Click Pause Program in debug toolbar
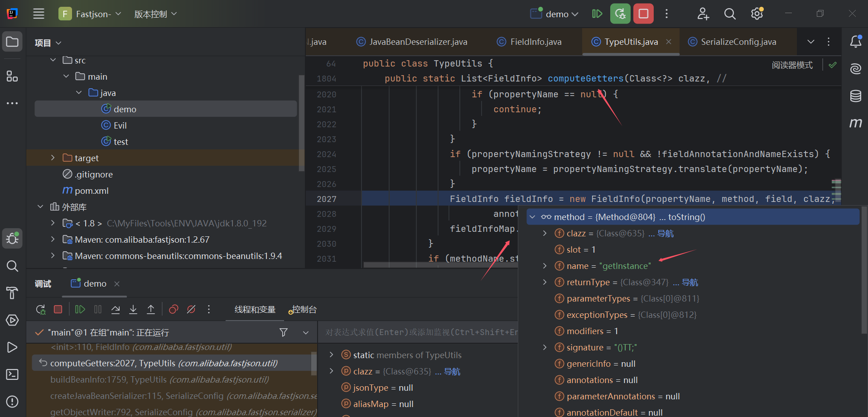This screenshot has width=868, height=417. point(98,310)
